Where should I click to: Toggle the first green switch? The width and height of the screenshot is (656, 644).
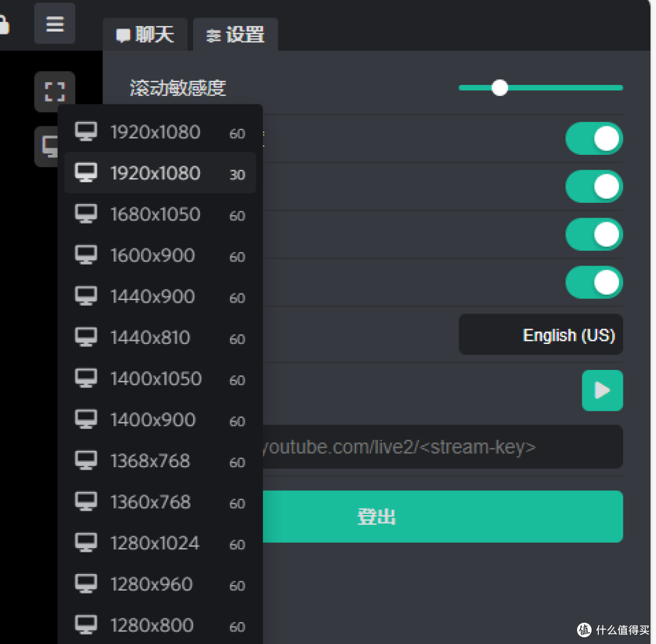[594, 139]
